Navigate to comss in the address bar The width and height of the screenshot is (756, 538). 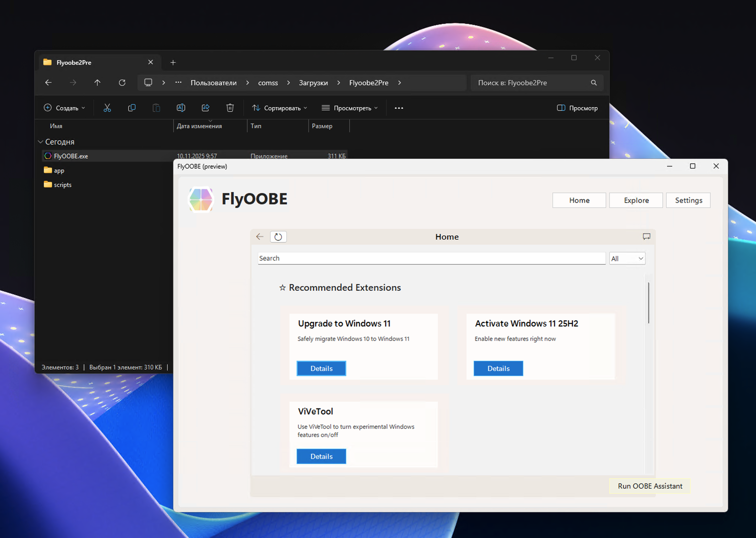[268, 83]
